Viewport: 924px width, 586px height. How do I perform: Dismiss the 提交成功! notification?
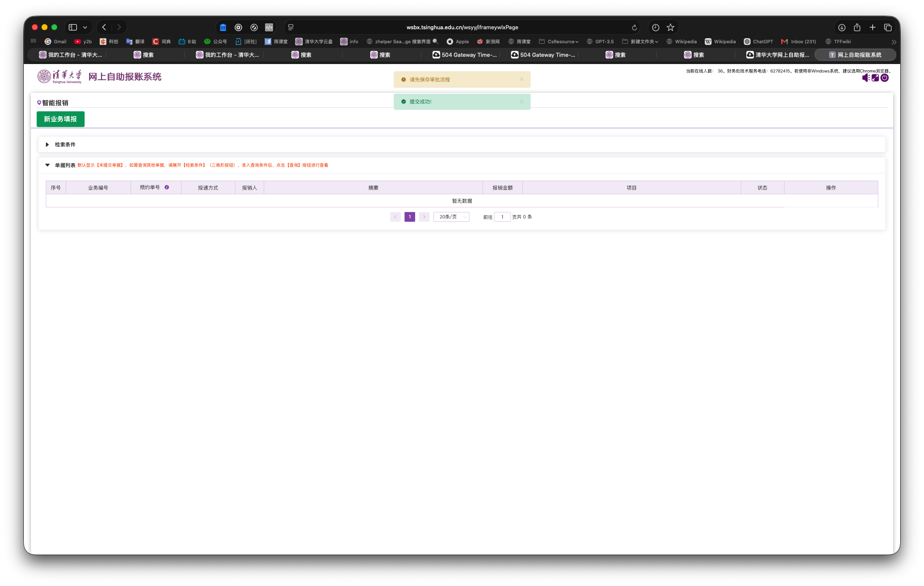click(522, 101)
